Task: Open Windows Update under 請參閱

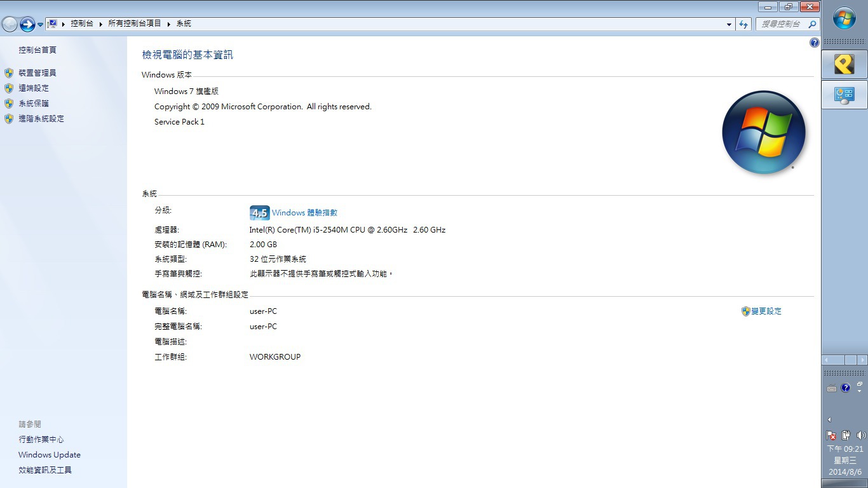Action: click(50, 455)
